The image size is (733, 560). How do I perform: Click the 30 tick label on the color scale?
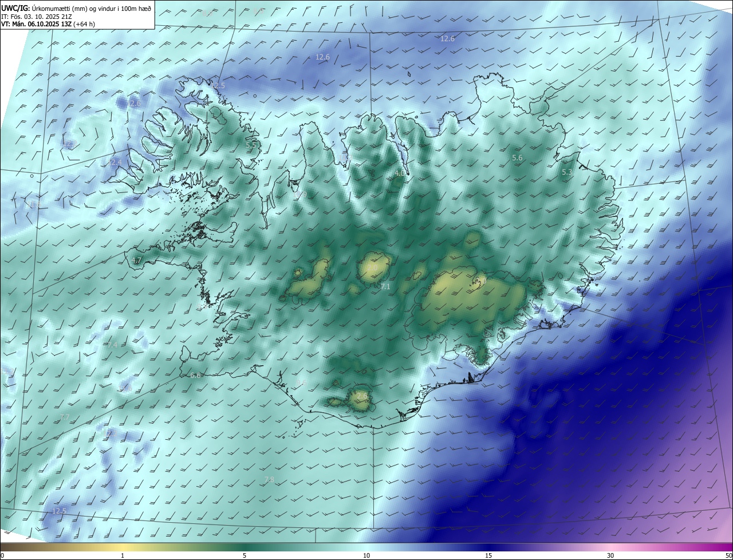610,555
